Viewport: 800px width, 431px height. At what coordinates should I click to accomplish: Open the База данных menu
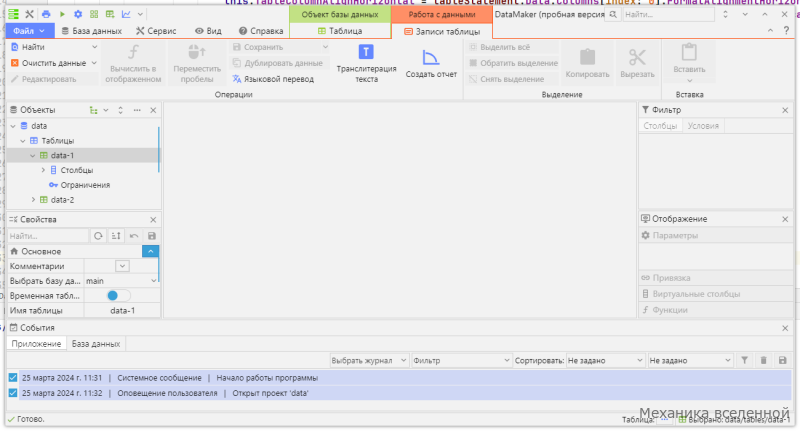coord(91,31)
